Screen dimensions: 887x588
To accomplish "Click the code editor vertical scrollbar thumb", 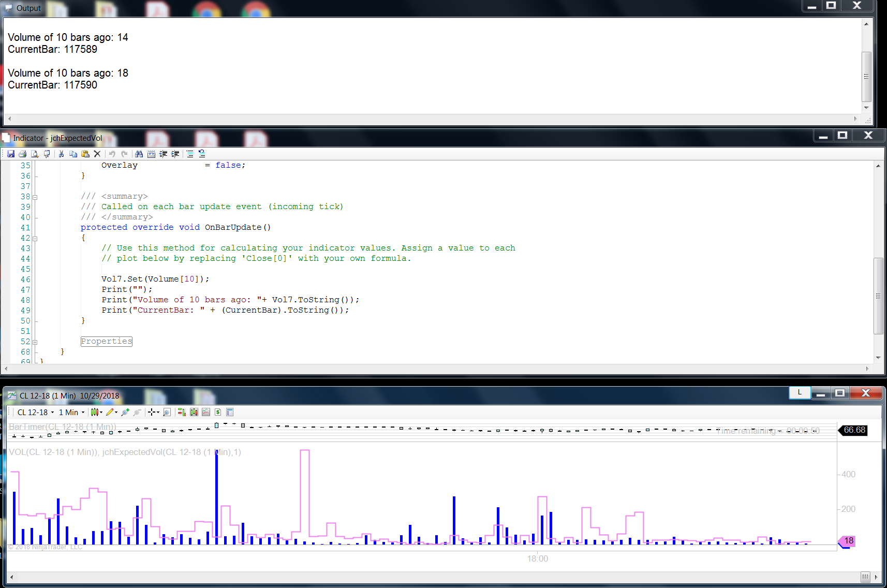I will (x=878, y=296).
